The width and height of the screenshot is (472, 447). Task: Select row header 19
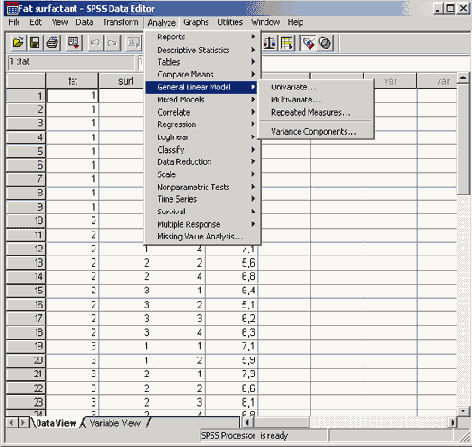tap(26, 346)
